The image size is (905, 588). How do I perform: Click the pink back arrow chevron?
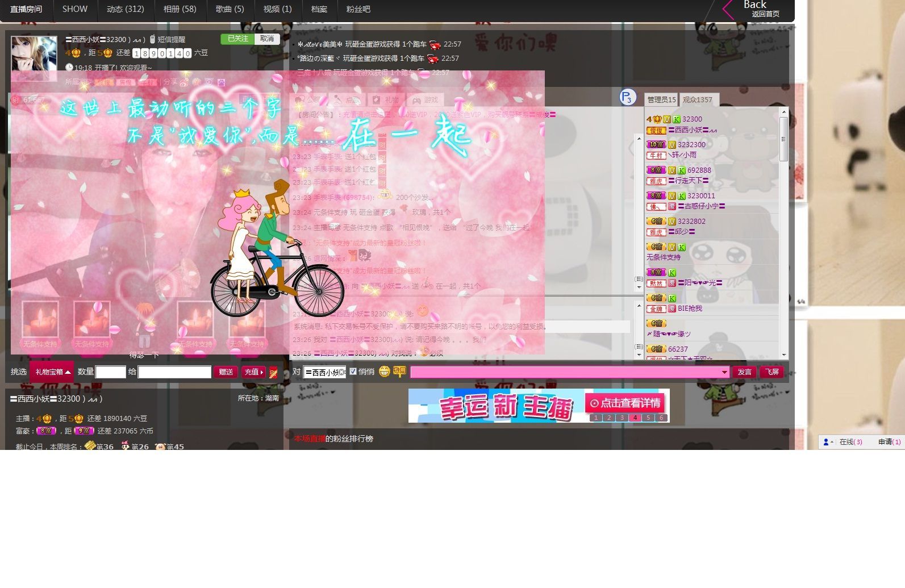tap(728, 10)
